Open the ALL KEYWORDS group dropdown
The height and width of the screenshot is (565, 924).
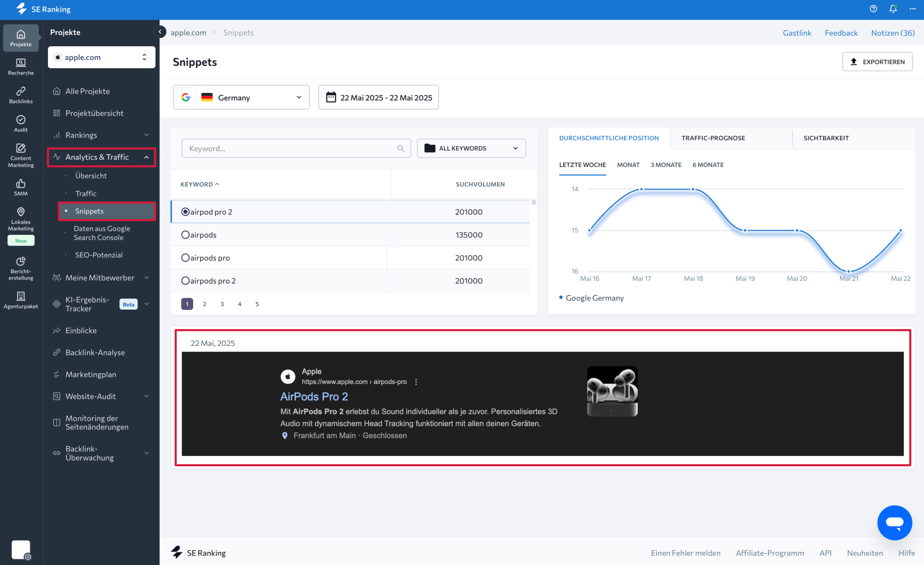(471, 148)
